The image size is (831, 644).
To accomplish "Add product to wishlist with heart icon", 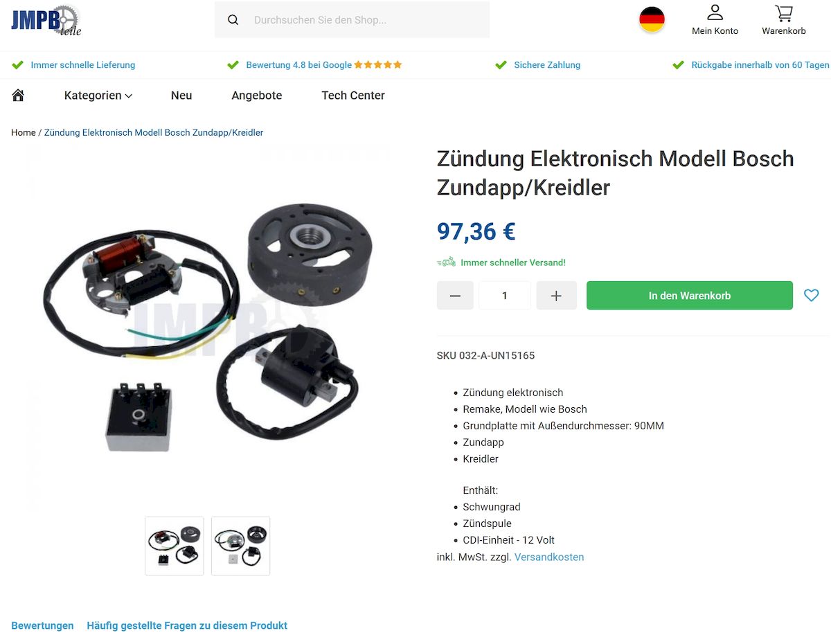I will 811,296.
